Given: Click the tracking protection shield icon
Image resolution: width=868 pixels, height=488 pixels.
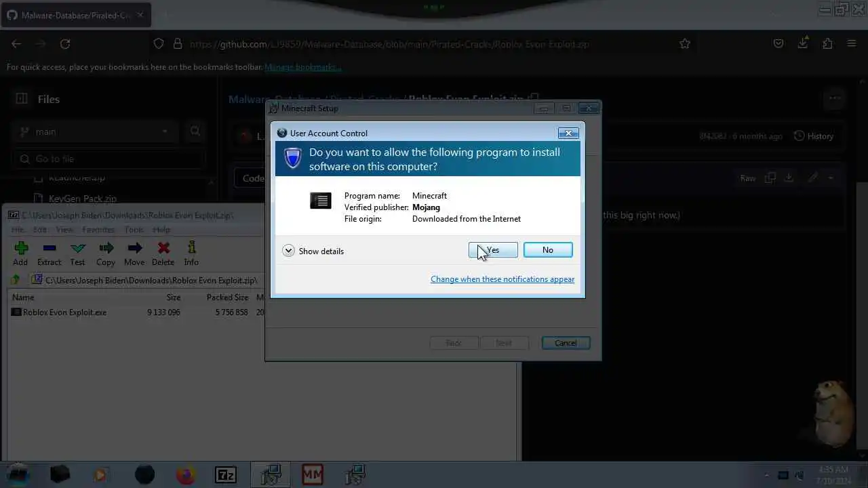Looking at the screenshot, I should click(x=159, y=44).
